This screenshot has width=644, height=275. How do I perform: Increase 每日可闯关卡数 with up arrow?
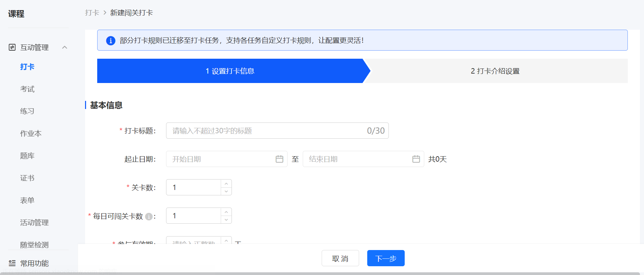226,212
